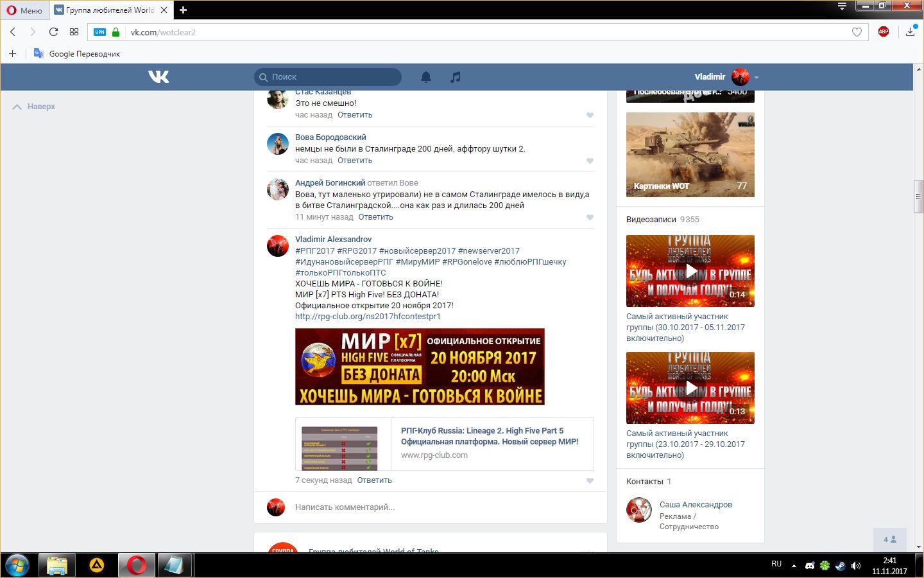This screenshot has height=578, width=924.
Task: Add bookmark with plus on bookmarks bar
Action: tap(12, 54)
